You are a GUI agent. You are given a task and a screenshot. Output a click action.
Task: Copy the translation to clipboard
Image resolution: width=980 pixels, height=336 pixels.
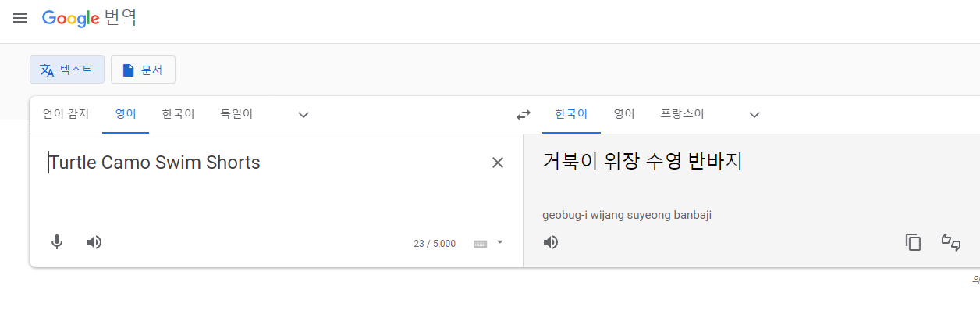tap(913, 242)
